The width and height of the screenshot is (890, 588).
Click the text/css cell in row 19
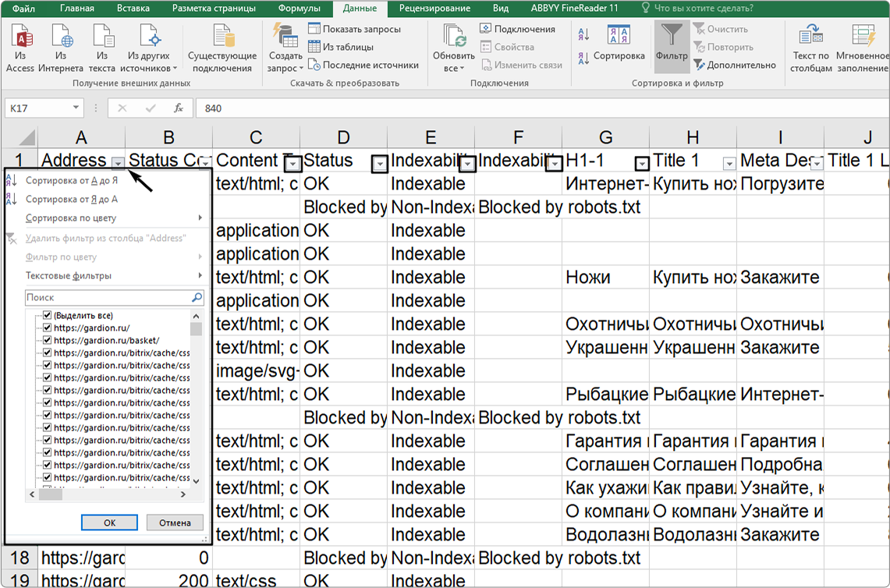point(256,579)
